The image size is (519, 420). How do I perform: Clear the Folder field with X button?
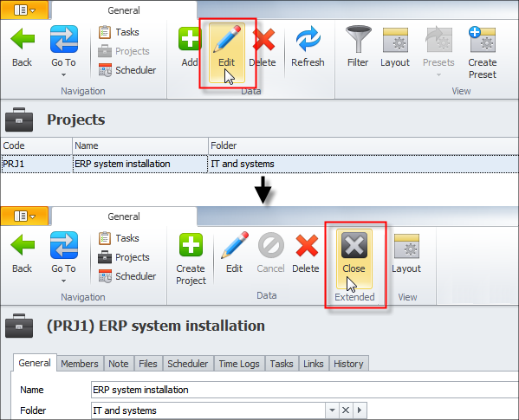(346, 410)
